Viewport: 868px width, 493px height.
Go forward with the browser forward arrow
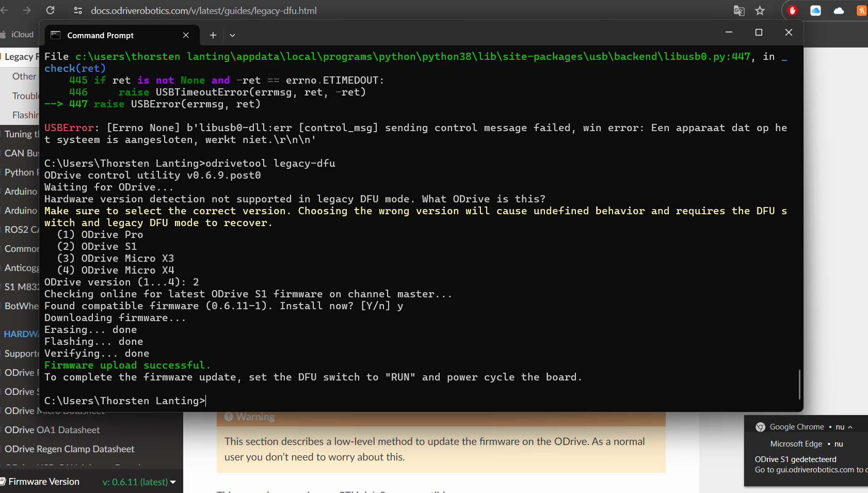click(x=27, y=10)
